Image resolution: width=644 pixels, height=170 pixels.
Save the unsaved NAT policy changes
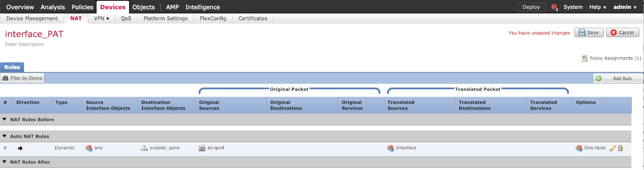(x=589, y=32)
